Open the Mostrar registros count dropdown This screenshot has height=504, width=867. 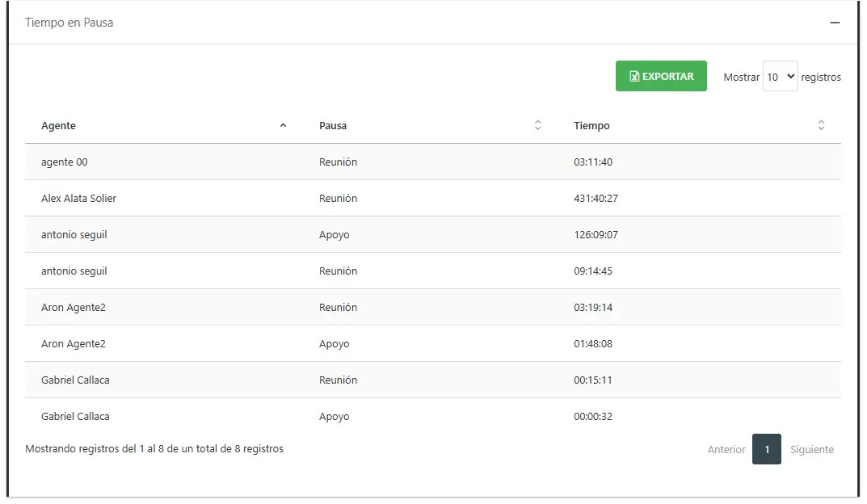coord(780,76)
